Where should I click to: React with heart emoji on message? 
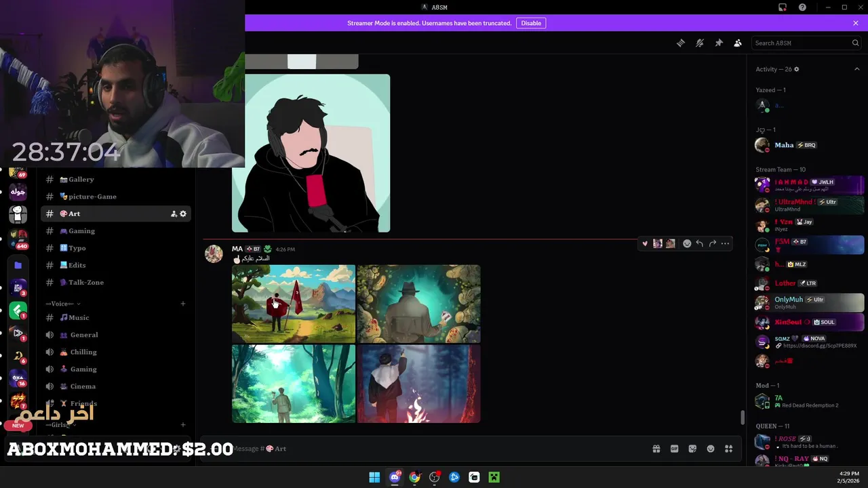coord(645,243)
